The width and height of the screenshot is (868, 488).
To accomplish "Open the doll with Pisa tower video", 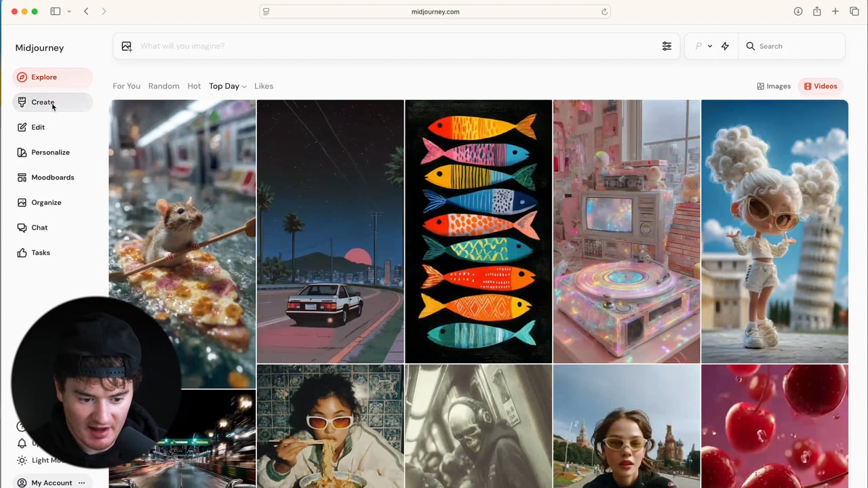I will pos(774,231).
